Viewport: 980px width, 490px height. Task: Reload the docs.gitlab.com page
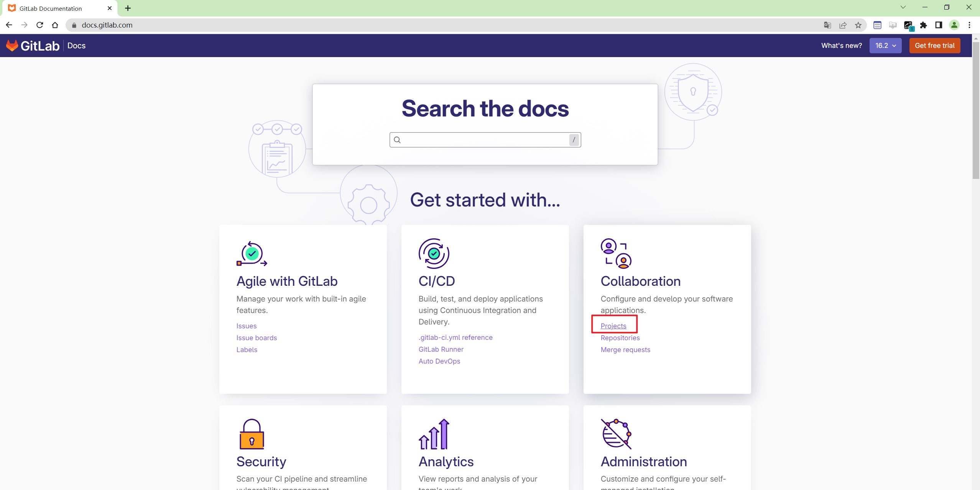[x=40, y=25]
